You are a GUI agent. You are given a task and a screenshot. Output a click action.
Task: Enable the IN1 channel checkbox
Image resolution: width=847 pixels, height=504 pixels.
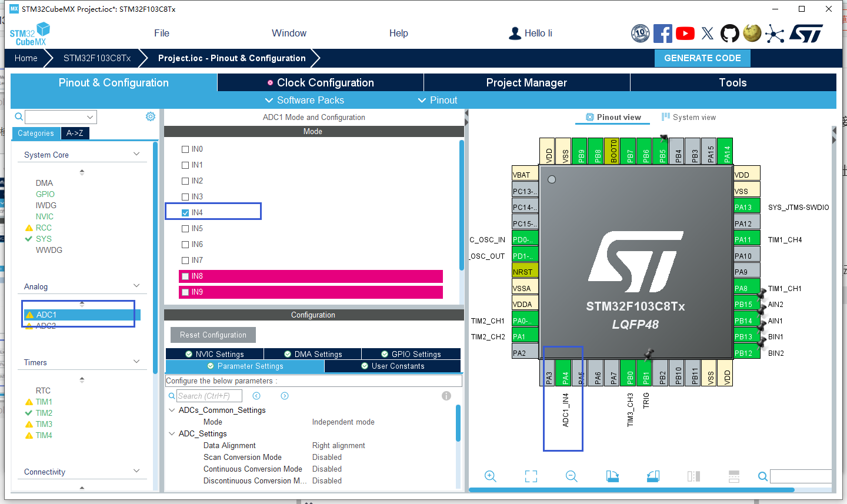click(x=185, y=165)
